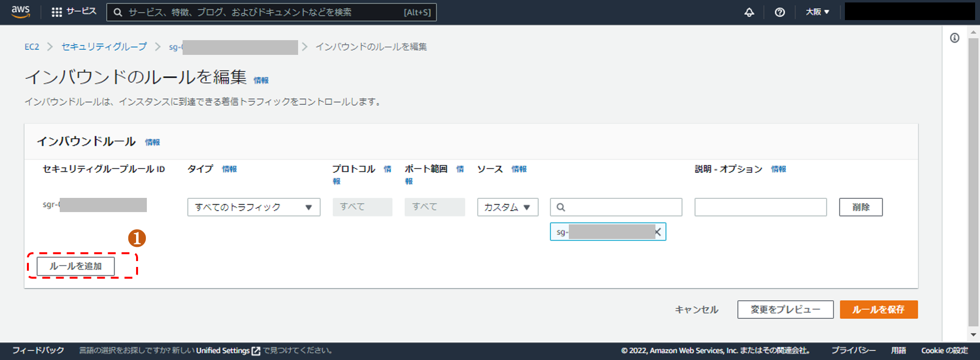Click the AWS logo home icon
Viewport: 980px width, 360px height.
(21, 12)
